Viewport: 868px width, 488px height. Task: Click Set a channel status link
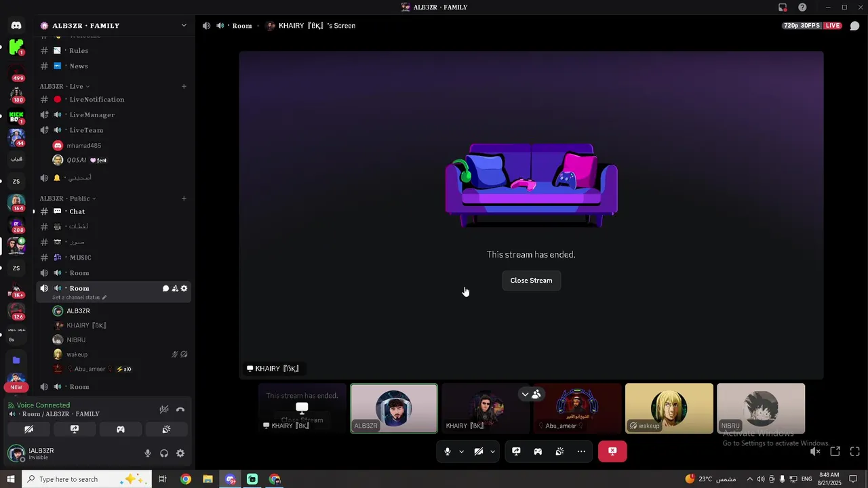tap(79, 298)
